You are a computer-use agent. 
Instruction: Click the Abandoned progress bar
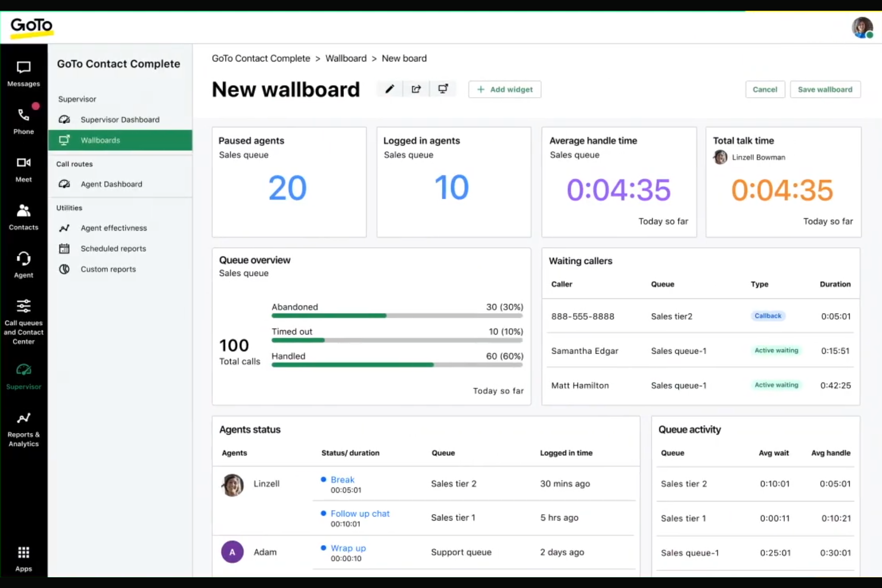click(x=397, y=316)
